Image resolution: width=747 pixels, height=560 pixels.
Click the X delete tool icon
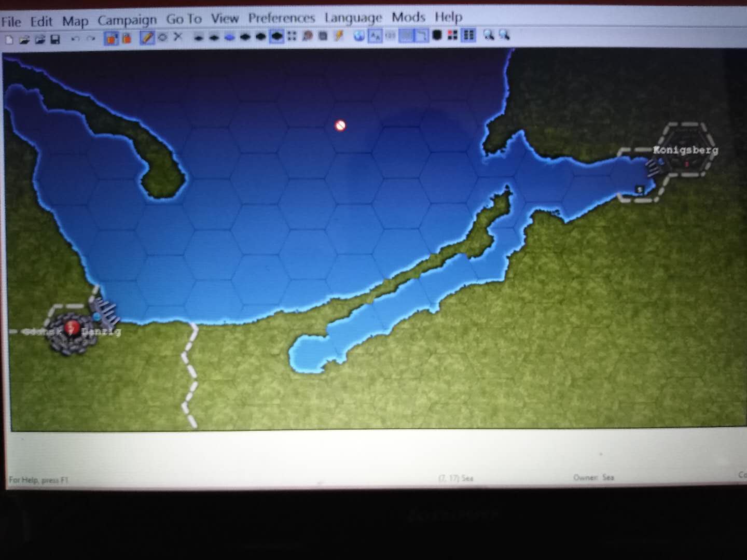(x=178, y=37)
